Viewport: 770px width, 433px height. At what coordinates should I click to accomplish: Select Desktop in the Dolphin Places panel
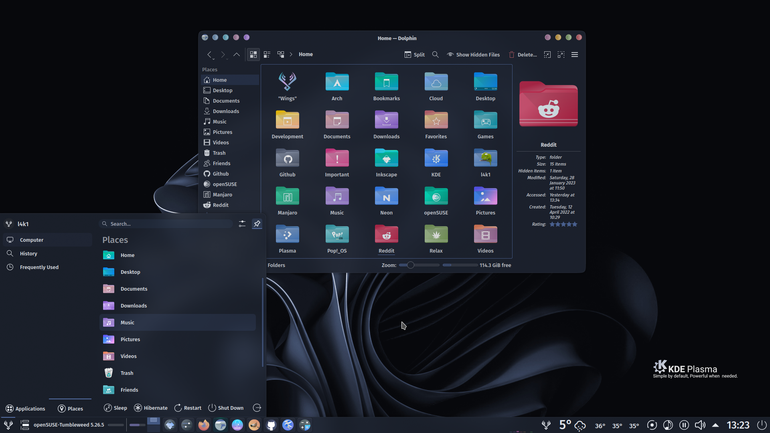tap(230, 90)
